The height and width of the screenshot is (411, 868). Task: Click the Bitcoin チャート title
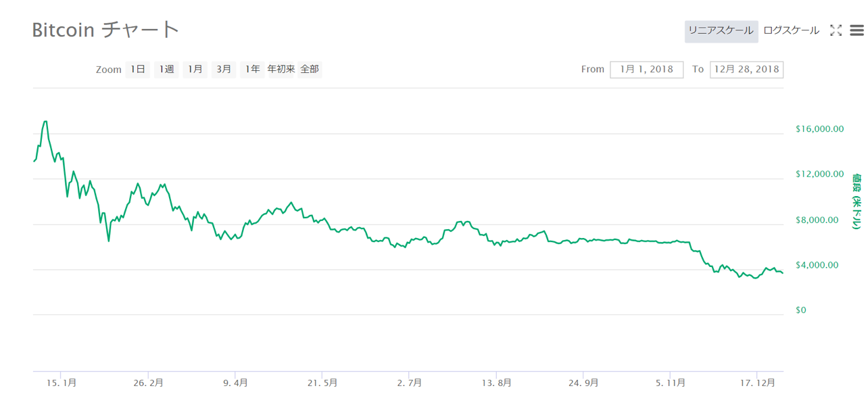pyautogui.click(x=105, y=30)
